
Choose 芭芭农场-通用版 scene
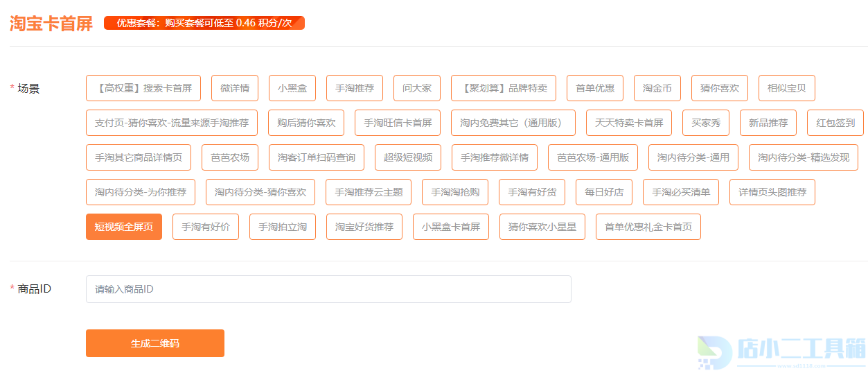click(593, 157)
